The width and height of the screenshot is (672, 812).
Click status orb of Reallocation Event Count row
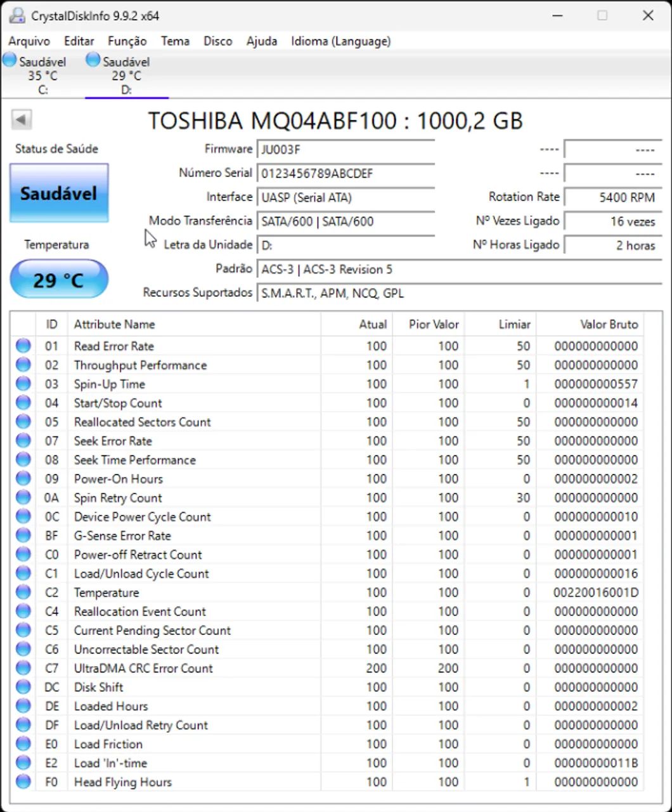pyautogui.click(x=23, y=612)
